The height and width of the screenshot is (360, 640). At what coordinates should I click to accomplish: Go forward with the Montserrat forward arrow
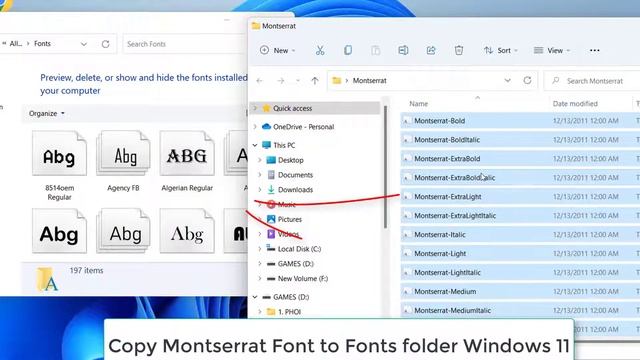tap(280, 81)
